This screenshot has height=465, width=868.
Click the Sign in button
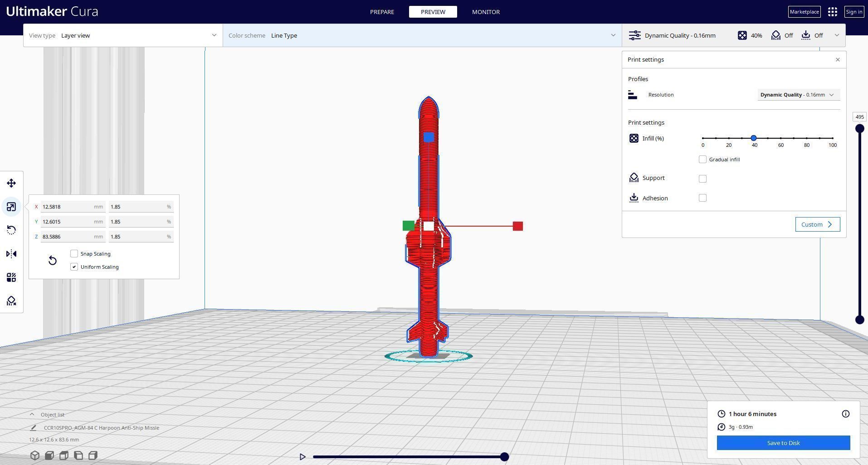854,12
